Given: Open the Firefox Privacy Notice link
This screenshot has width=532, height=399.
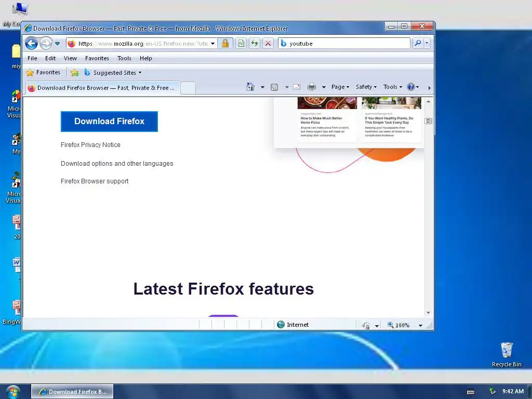Looking at the screenshot, I should coord(90,145).
